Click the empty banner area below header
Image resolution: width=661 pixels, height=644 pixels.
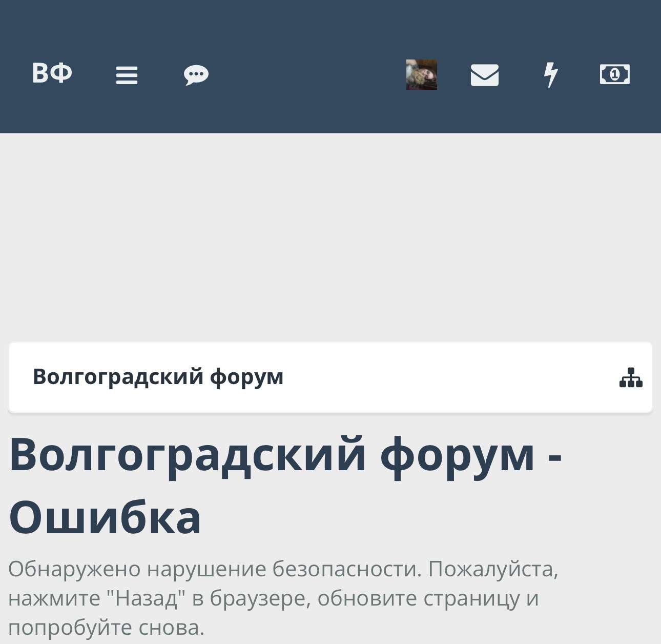[x=330, y=236]
